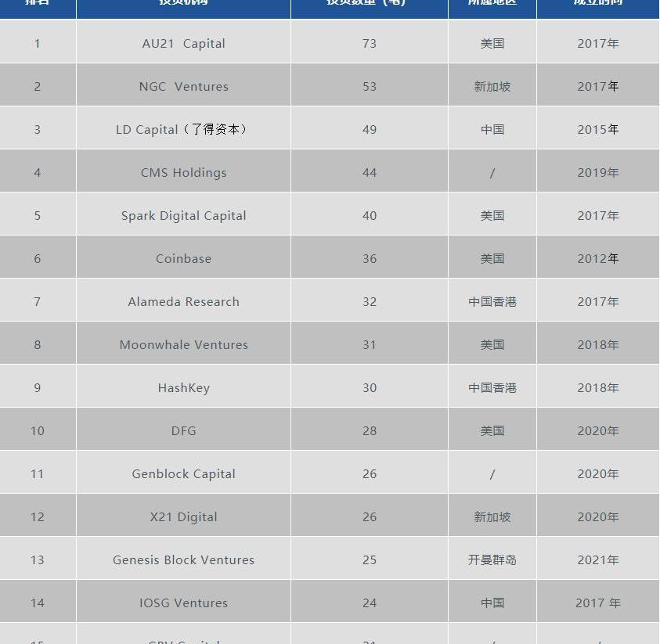Image resolution: width=660 pixels, height=644 pixels.
Task: Click 2012年 founding year
Action: point(597,258)
